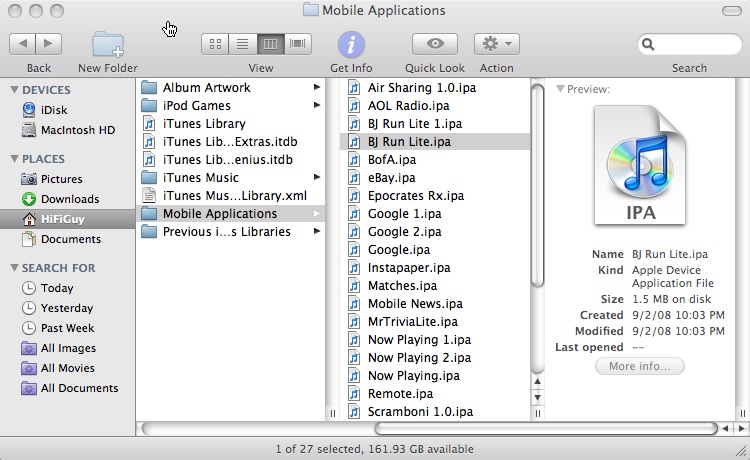
Task: Select Mobile News.ipa file
Action: click(435, 304)
